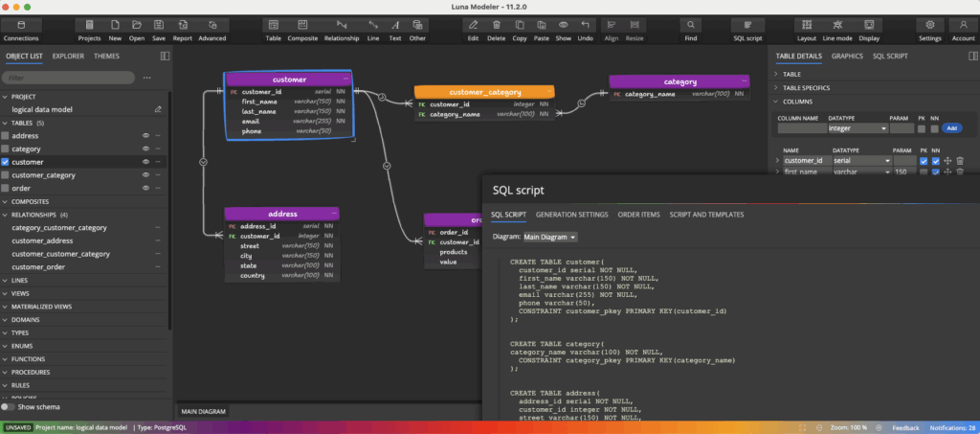Click the blue Add column button
This screenshot has height=434, width=980.
point(952,128)
